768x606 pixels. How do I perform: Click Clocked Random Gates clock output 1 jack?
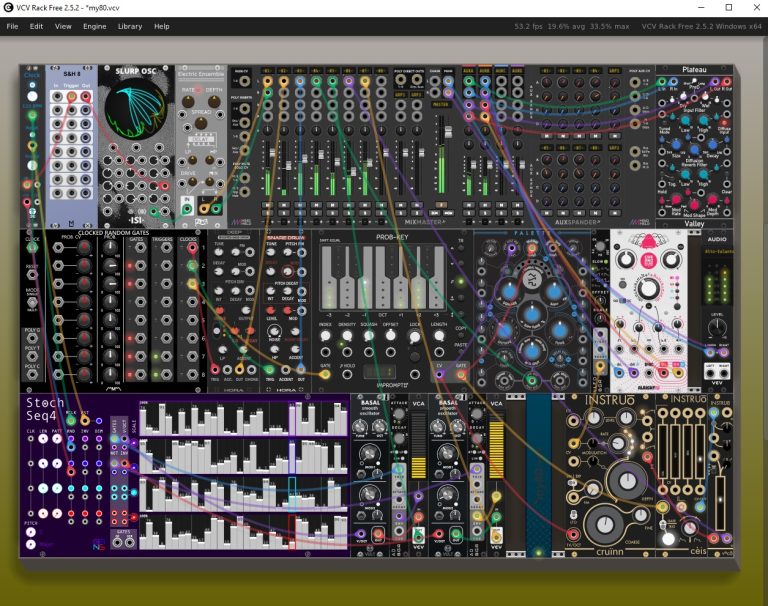192,247
